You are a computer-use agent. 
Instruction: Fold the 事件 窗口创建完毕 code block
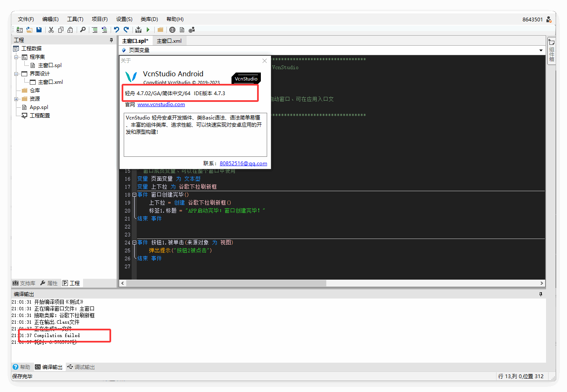tap(134, 195)
